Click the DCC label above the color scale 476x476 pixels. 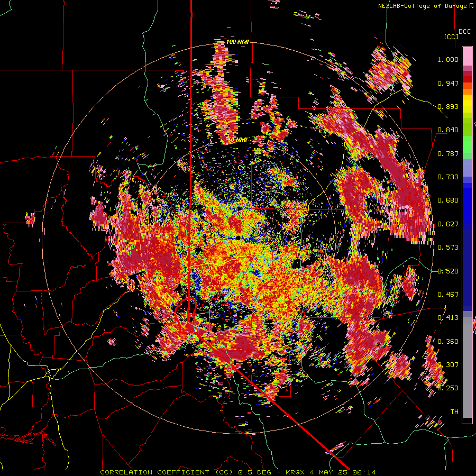465,32
